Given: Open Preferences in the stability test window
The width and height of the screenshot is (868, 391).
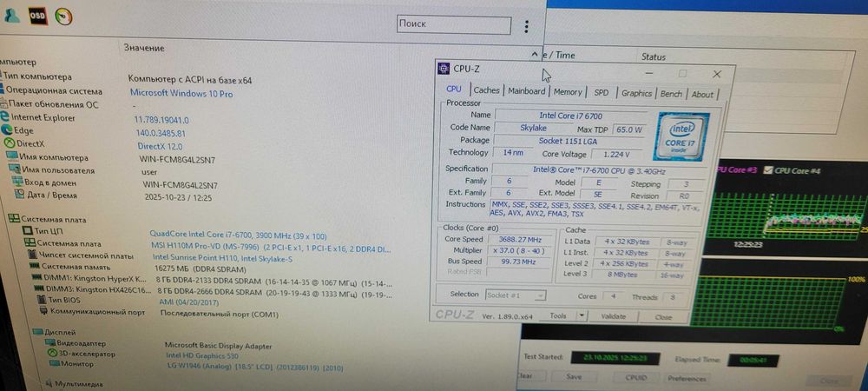Looking at the screenshot, I should pos(687,379).
